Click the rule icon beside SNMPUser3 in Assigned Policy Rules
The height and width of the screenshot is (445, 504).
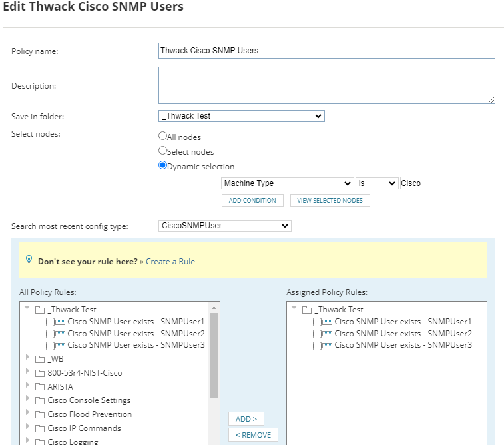[x=327, y=346]
